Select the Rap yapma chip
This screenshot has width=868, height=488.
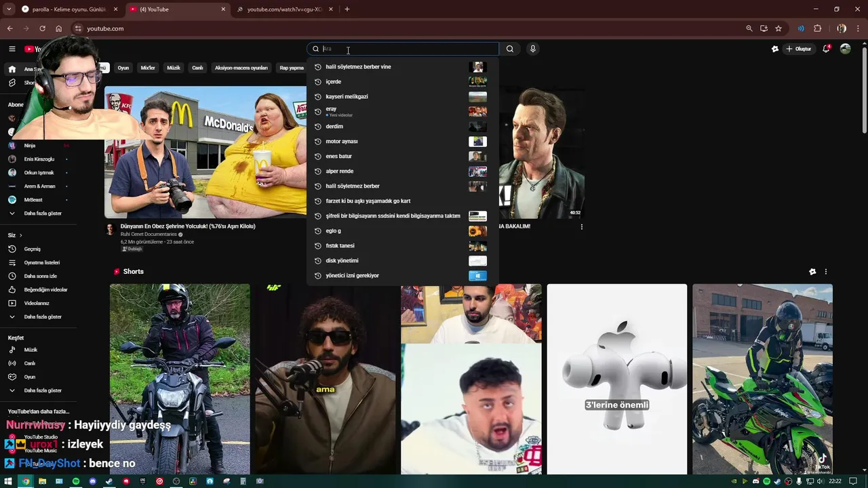(x=292, y=68)
